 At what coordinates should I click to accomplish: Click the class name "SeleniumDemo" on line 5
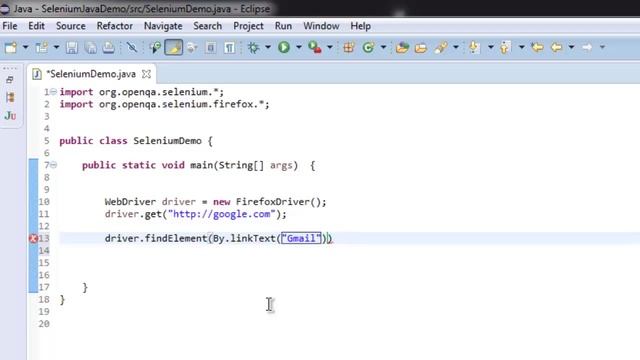point(167,141)
